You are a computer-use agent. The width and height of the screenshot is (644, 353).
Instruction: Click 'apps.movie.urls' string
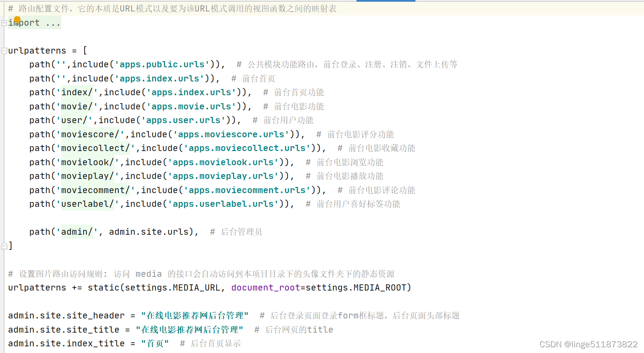click(x=192, y=106)
